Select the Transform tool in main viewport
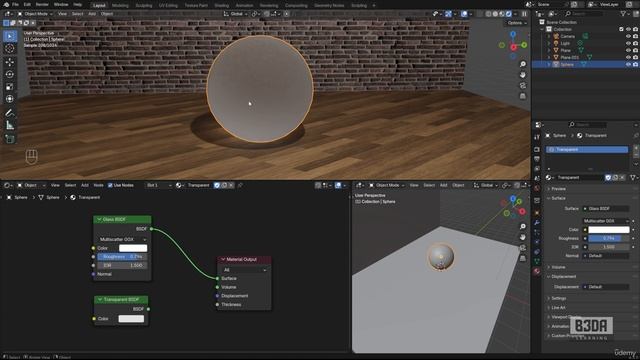 click(x=10, y=99)
